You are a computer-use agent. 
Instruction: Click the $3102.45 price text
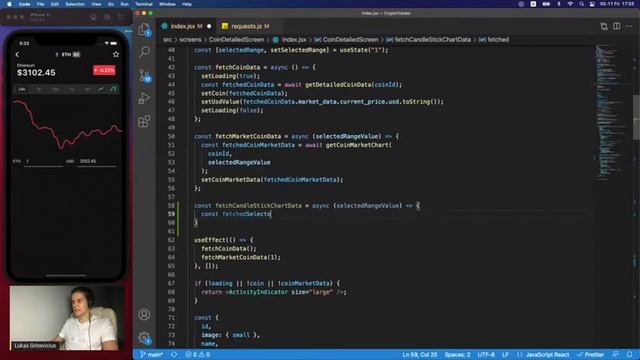(x=36, y=73)
